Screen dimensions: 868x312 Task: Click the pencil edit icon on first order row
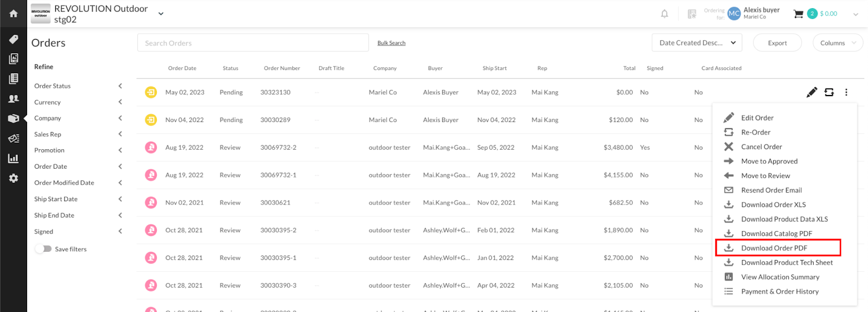point(812,92)
